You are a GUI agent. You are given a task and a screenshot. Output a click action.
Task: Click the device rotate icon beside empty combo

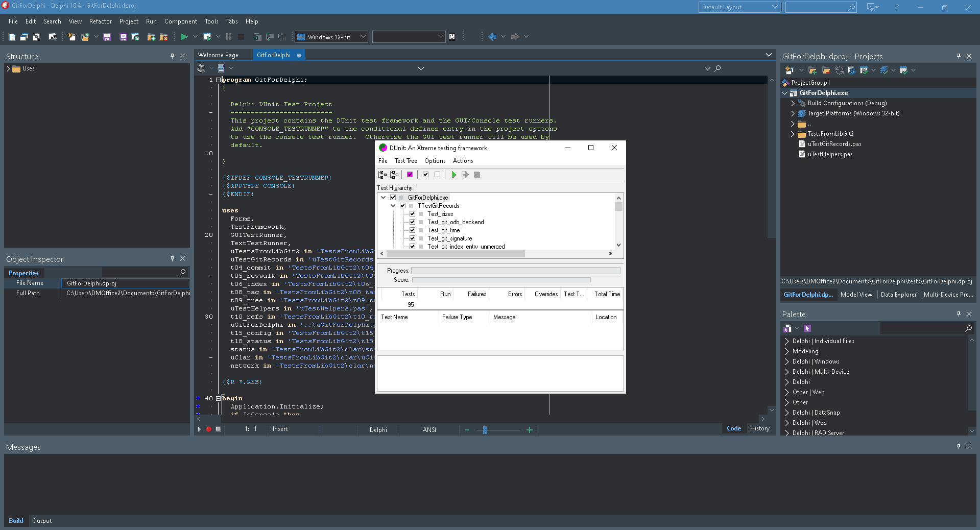(x=452, y=37)
